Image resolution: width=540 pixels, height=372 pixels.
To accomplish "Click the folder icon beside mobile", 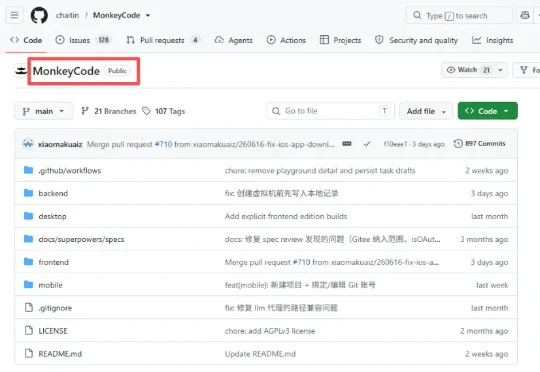I will pos(29,285).
